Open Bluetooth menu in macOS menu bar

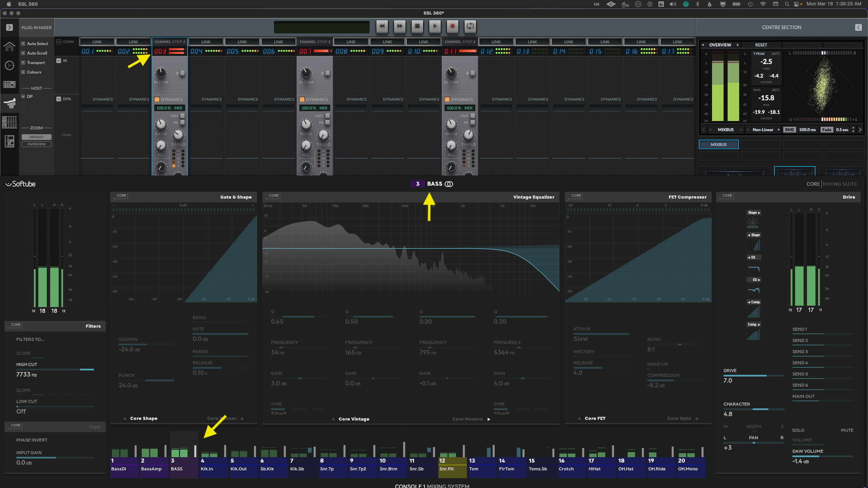click(697, 4)
